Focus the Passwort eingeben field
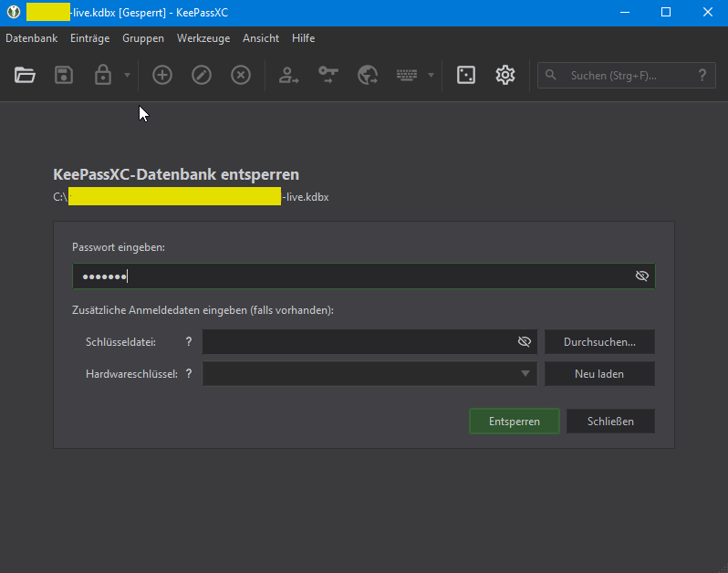Screen dimensions: 728x573 [363, 276]
